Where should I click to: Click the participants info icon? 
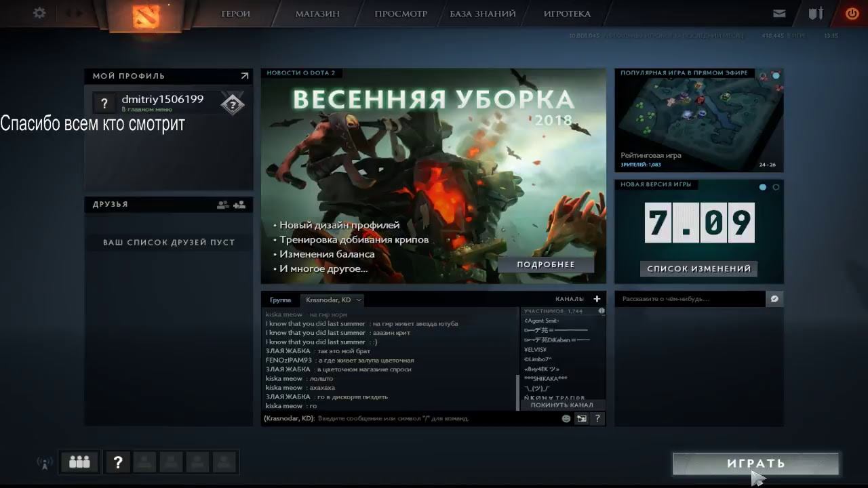tap(601, 311)
